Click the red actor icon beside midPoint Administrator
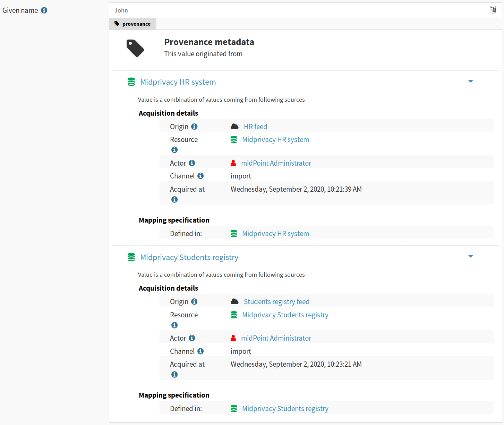 click(x=233, y=162)
